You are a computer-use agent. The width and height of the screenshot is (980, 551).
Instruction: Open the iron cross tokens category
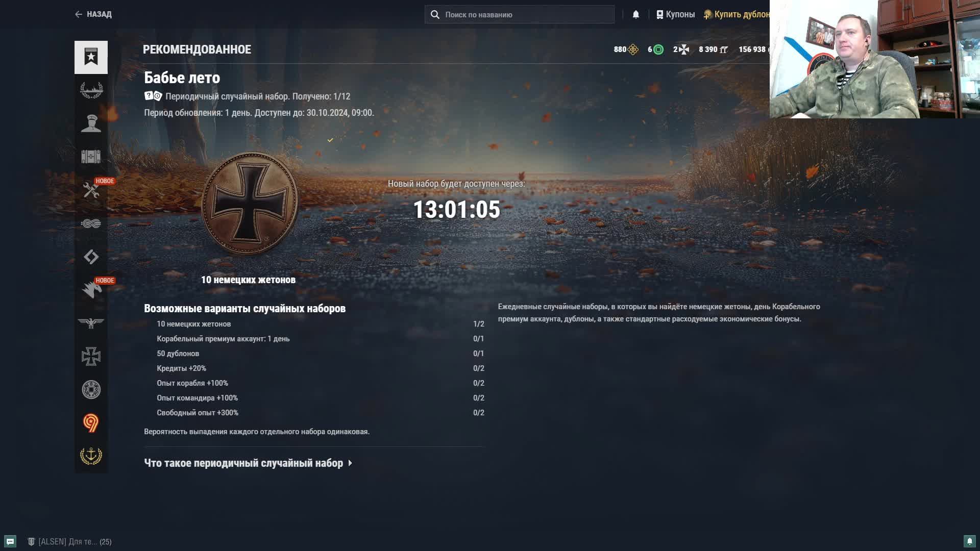click(x=91, y=356)
